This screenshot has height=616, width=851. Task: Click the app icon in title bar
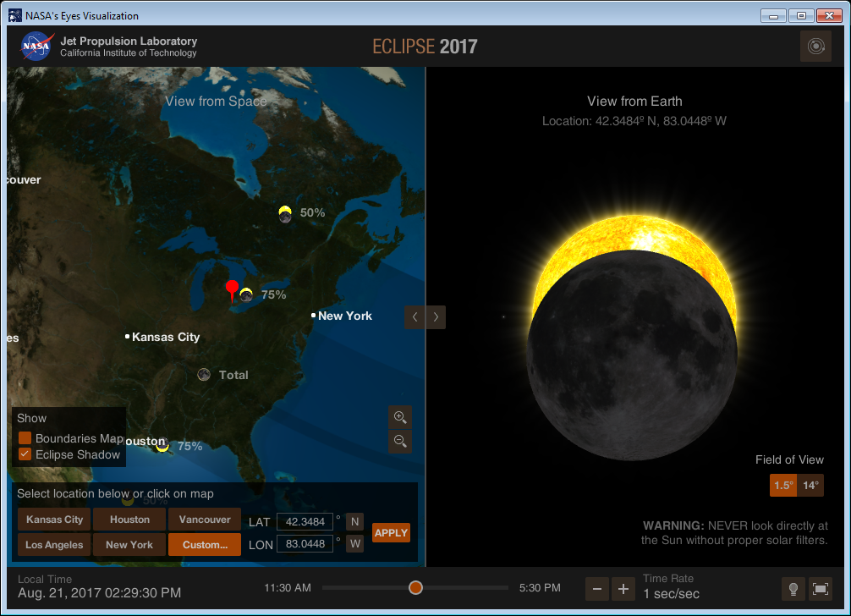pos(15,16)
